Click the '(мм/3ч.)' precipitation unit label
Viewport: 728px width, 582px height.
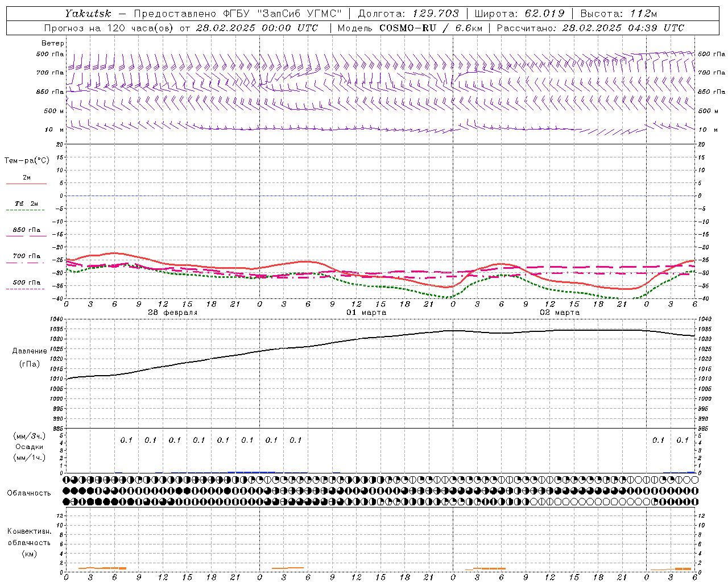pos(29,436)
